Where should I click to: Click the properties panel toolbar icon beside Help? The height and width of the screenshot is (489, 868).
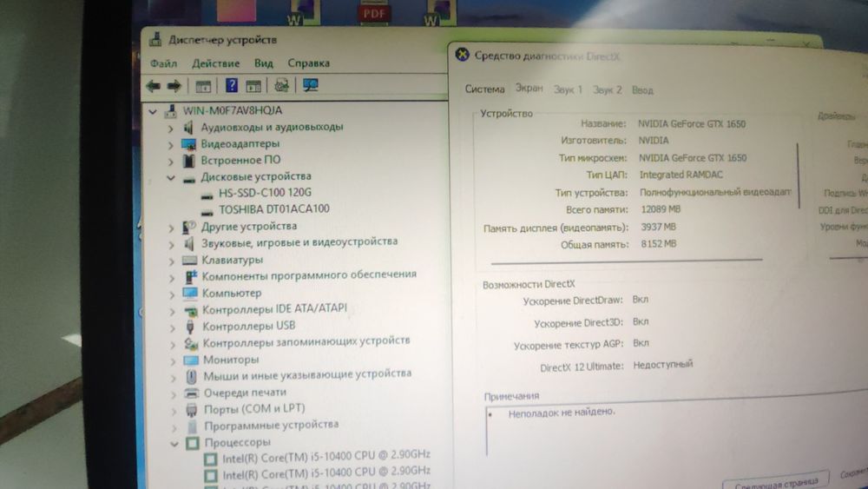(253, 86)
